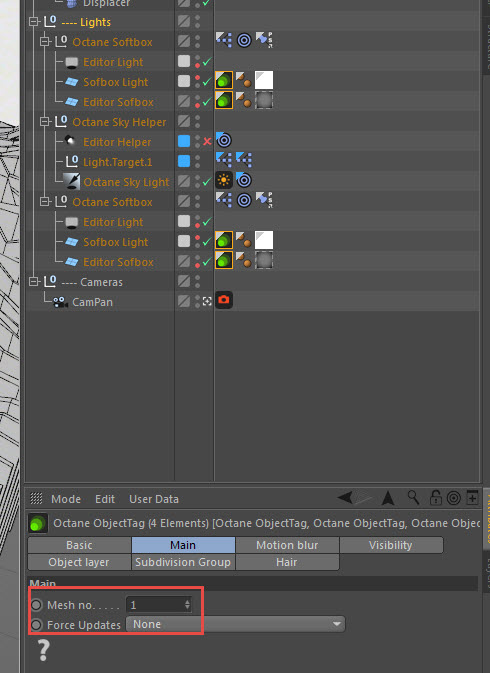Collapse the Octane Sky Helper group
This screenshot has width=490, height=673.
click(44, 121)
